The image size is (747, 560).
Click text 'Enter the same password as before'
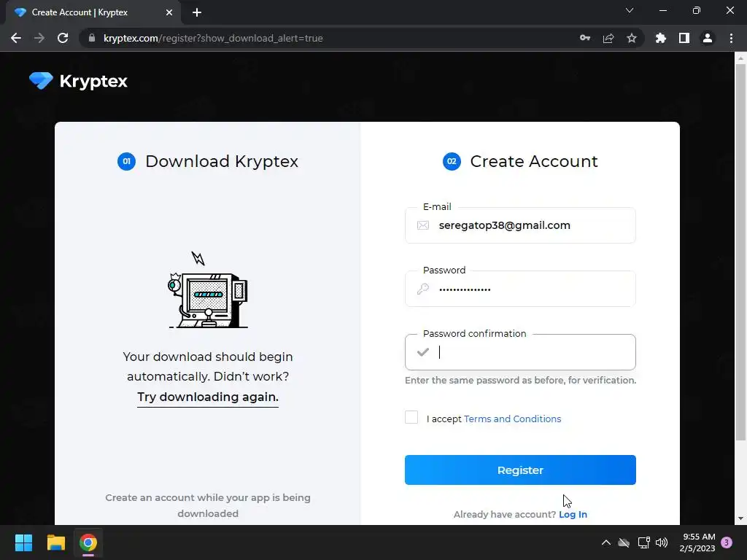tap(485, 381)
